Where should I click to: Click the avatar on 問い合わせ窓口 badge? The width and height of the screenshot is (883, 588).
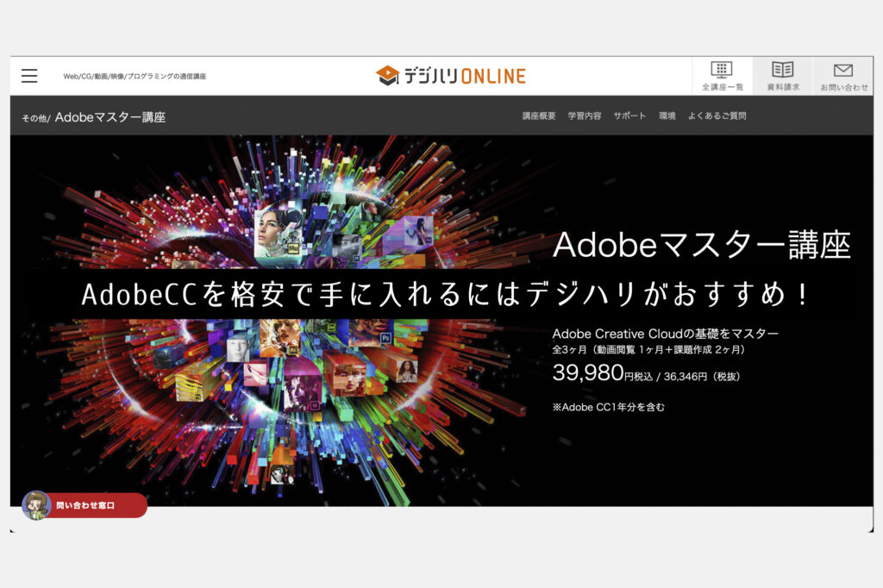tap(36, 505)
